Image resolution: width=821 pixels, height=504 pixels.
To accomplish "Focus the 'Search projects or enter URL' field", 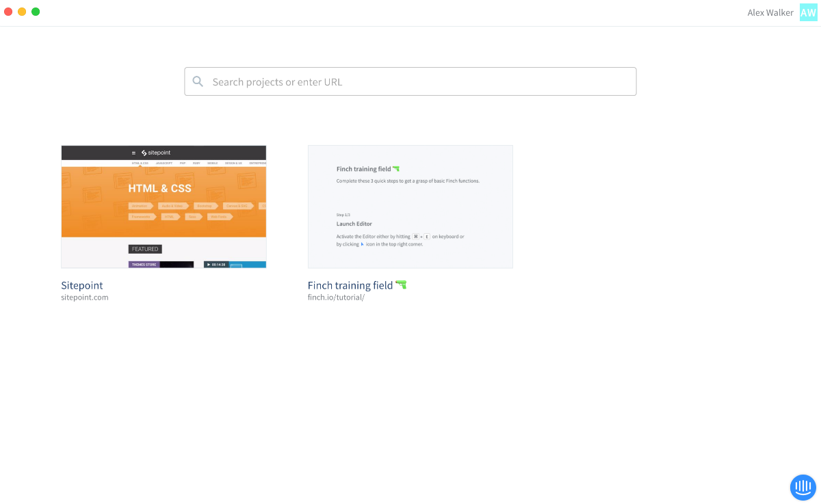I will [410, 81].
